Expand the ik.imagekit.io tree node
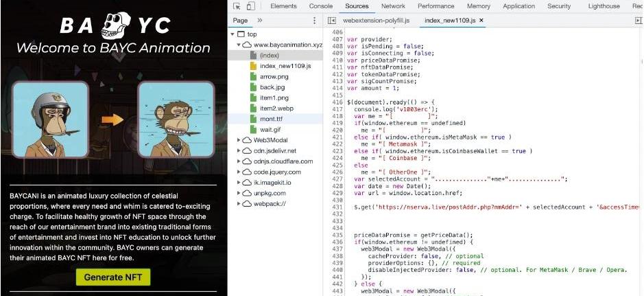Screen dimensions: 644x296 coord(239,183)
